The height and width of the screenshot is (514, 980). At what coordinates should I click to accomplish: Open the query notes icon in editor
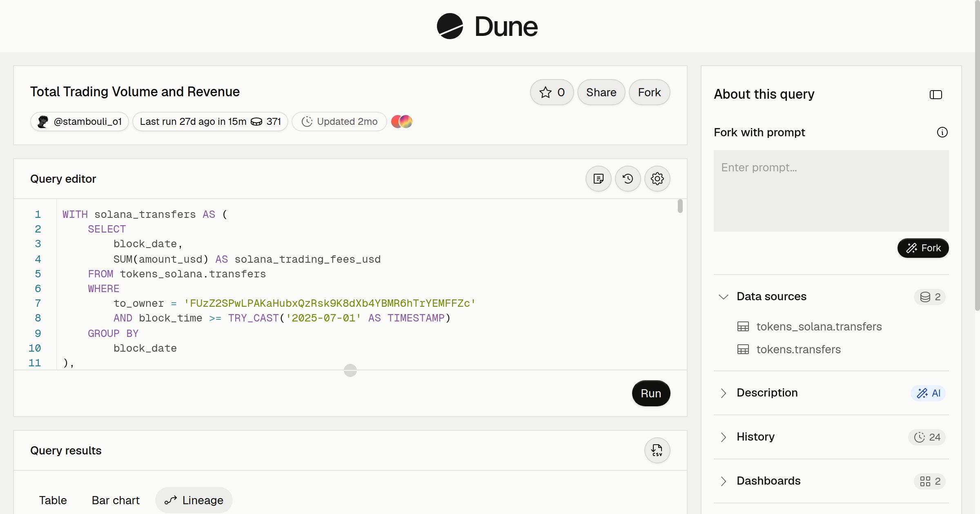(598, 179)
